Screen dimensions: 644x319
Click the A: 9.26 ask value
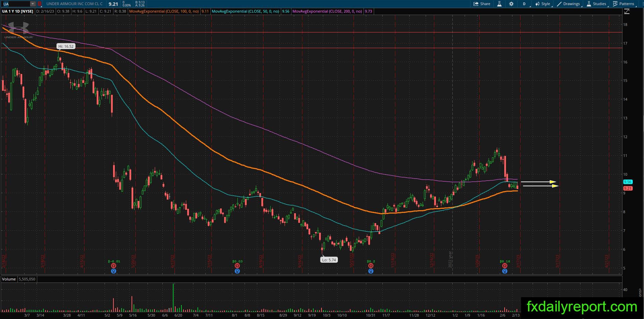(140, 5)
